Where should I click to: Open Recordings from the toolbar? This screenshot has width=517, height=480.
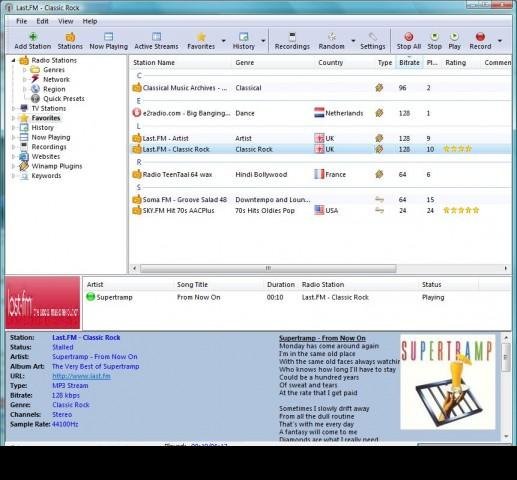(x=292, y=41)
